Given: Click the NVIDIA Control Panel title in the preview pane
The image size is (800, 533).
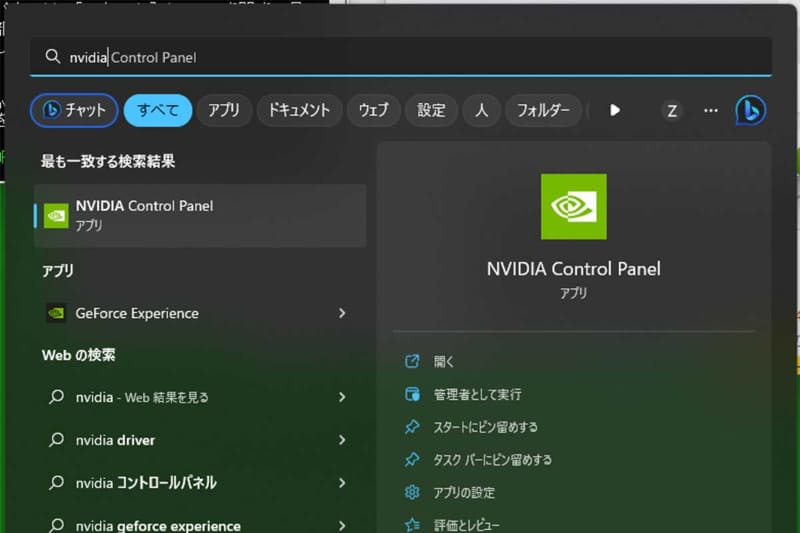Looking at the screenshot, I should [574, 269].
